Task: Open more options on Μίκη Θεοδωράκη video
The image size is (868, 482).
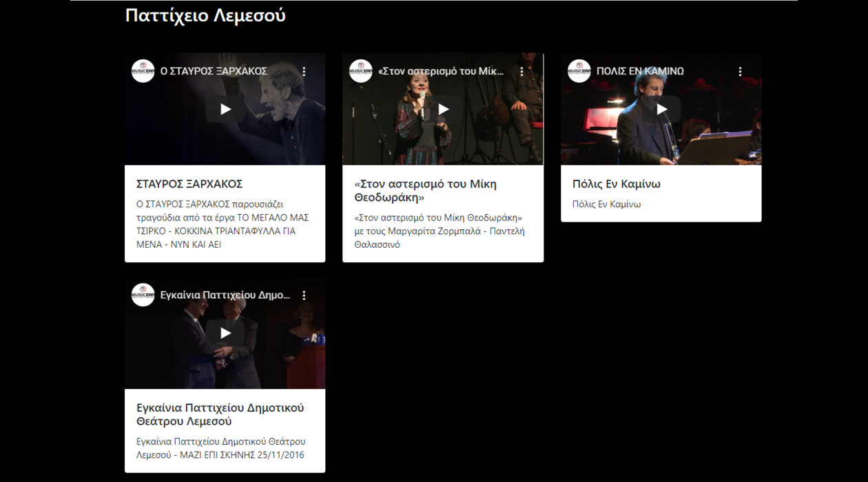Action: (x=521, y=72)
